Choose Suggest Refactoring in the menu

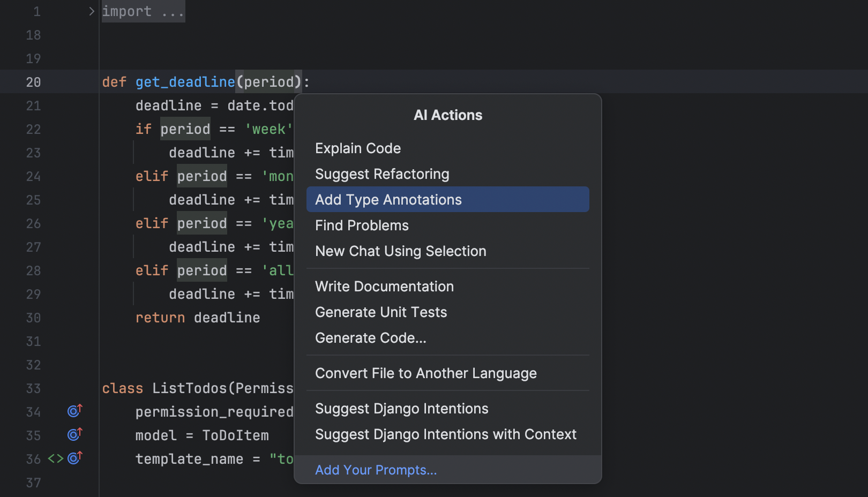(381, 174)
